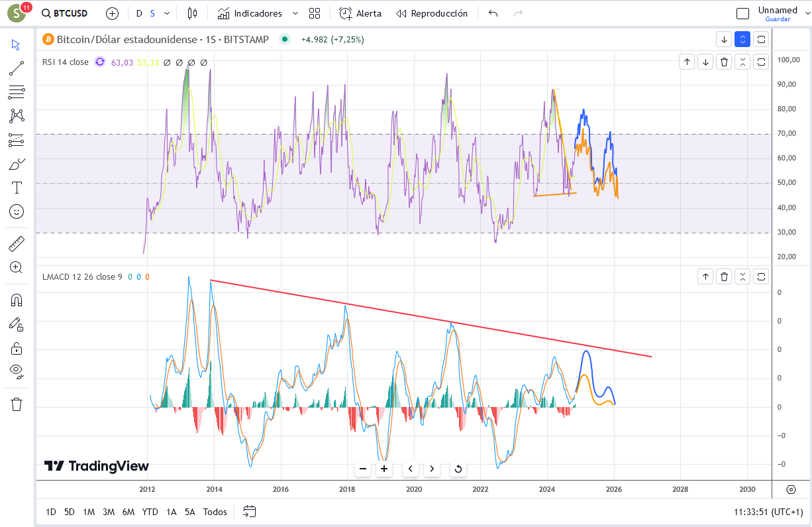Open user profile avatar with 11 notifications
Image resolution: width=812 pixels, height=527 pixels.
point(17,13)
